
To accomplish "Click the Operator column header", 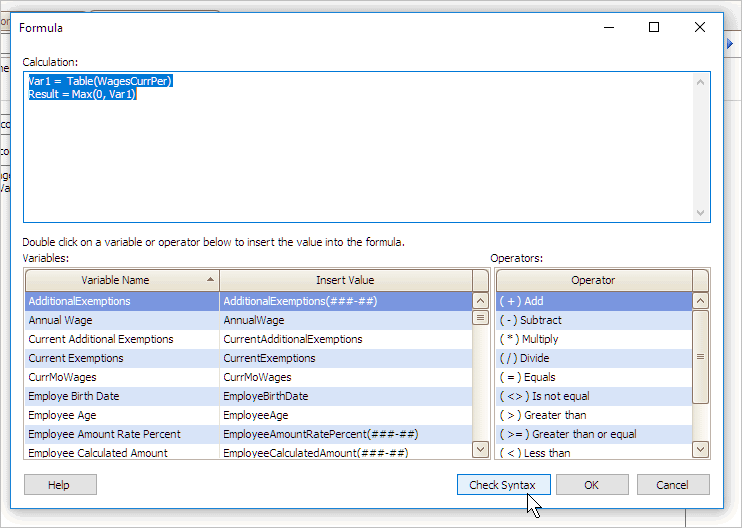I will pos(593,280).
